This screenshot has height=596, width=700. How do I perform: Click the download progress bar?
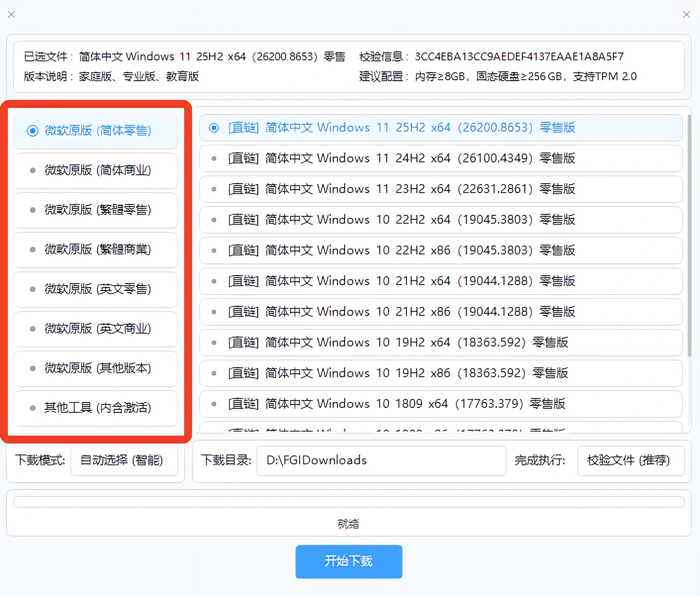click(349, 502)
